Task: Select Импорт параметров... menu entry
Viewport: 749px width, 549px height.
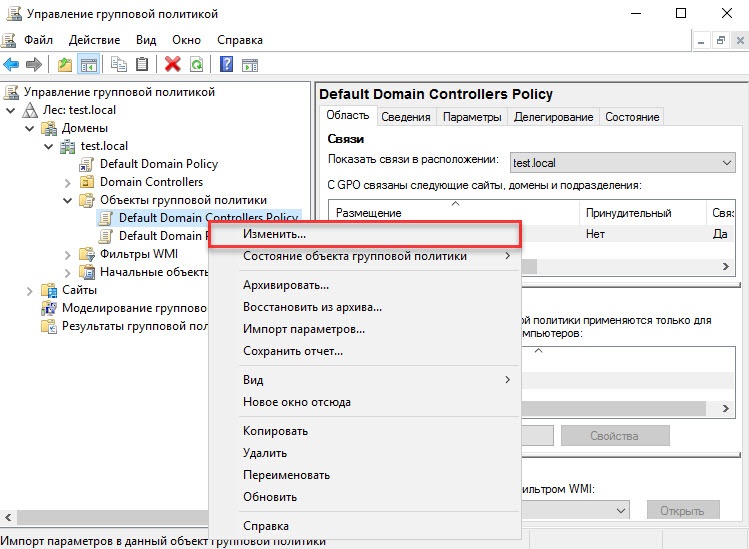Action: [x=365, y=329]
